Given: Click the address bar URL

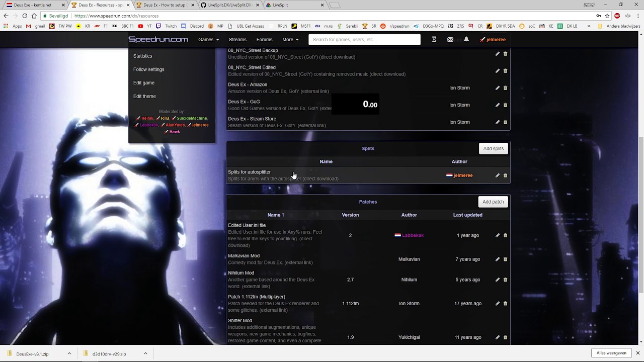Looking at the screenshot, I should 116,16.
